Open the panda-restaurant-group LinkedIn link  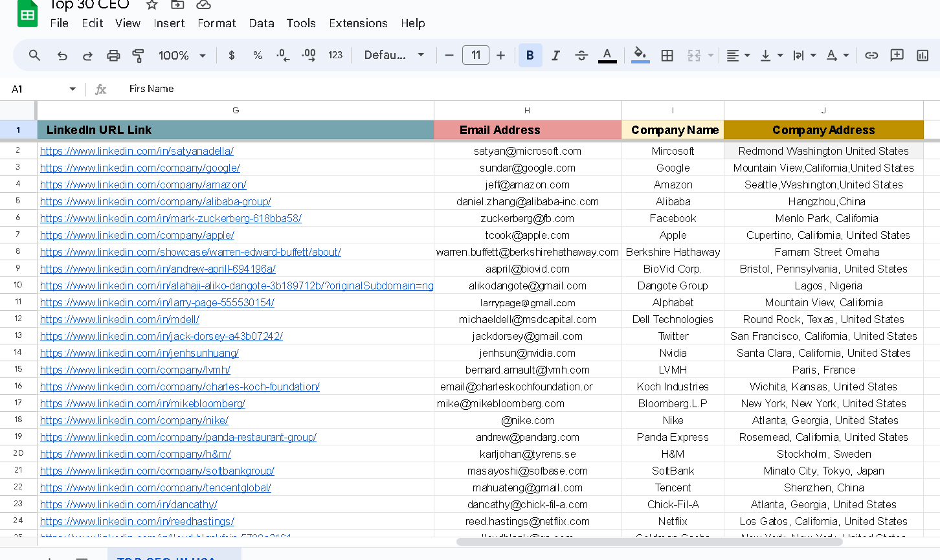(x=178, y=437)
